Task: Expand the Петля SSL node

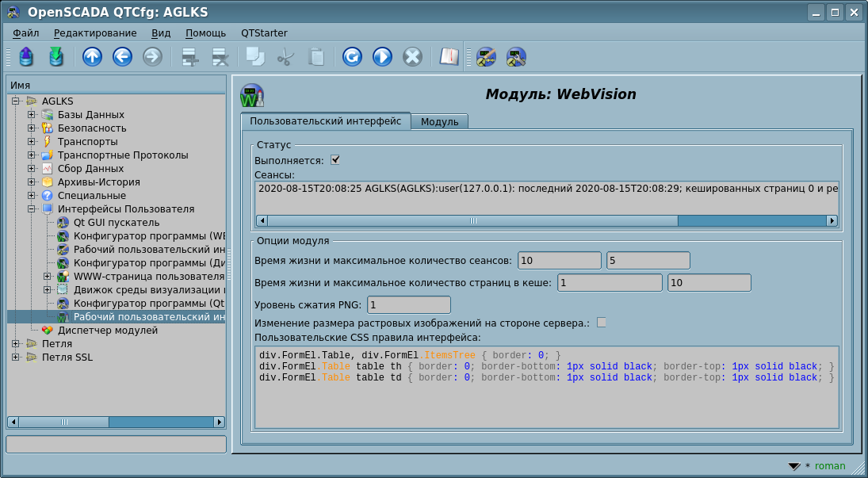Action: pos(16,358)
